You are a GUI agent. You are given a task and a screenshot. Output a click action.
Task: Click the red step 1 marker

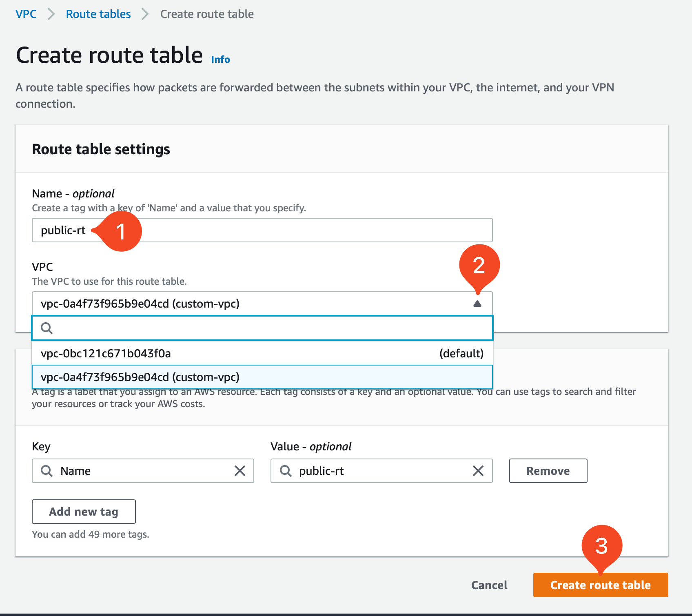[120, 231]
